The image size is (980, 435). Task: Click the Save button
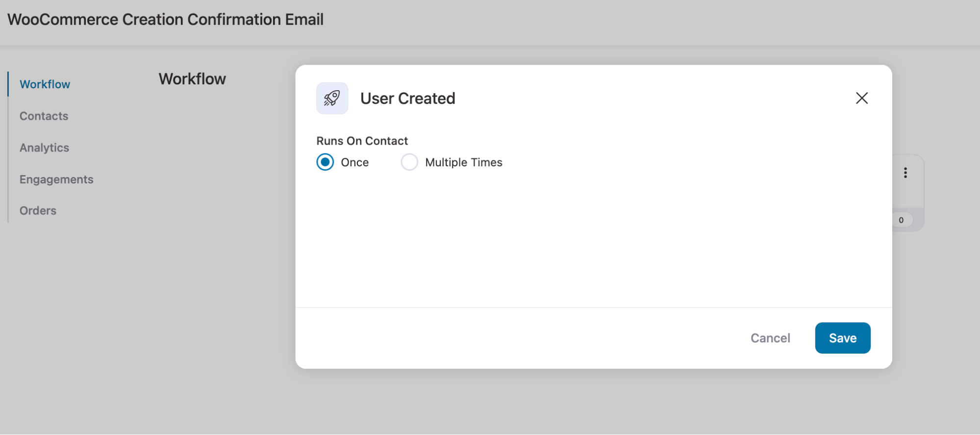pos(842,338)
